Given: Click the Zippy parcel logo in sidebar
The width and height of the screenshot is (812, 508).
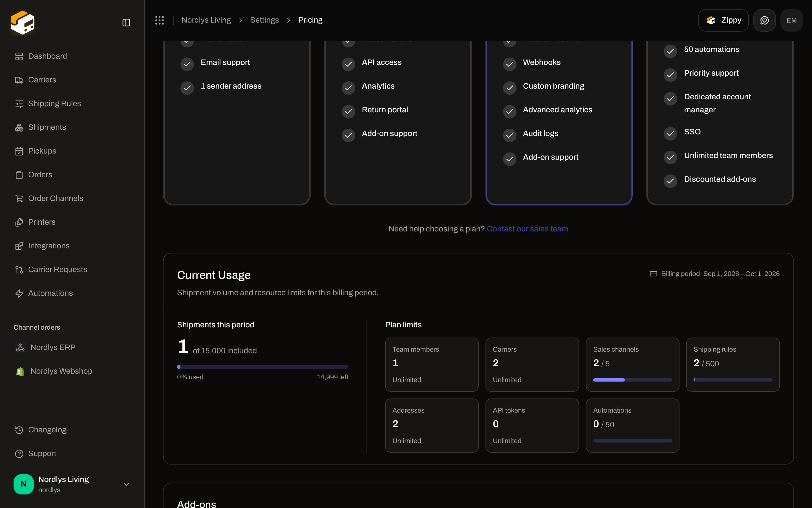Looking at the screenshot, I should coord(23,23).
